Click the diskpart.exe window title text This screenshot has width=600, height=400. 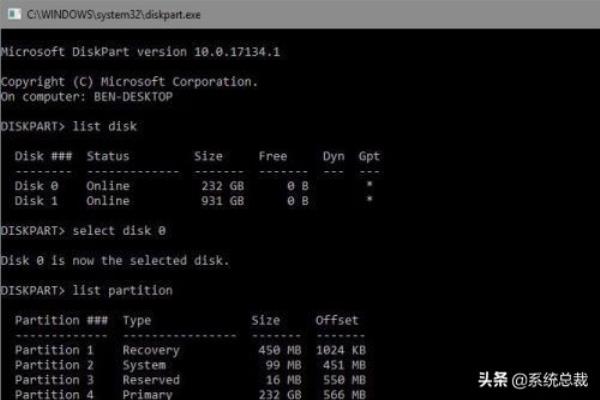[x=114, y=15]
